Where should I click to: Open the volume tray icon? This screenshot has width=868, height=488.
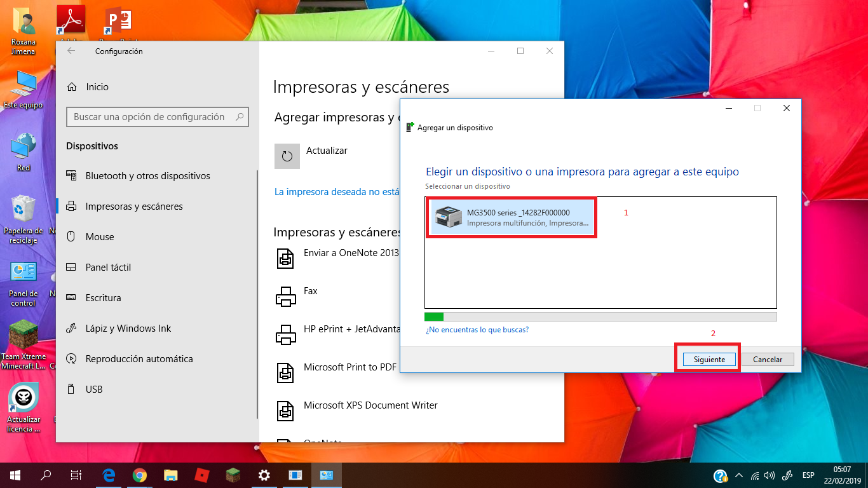click(770, 475)
